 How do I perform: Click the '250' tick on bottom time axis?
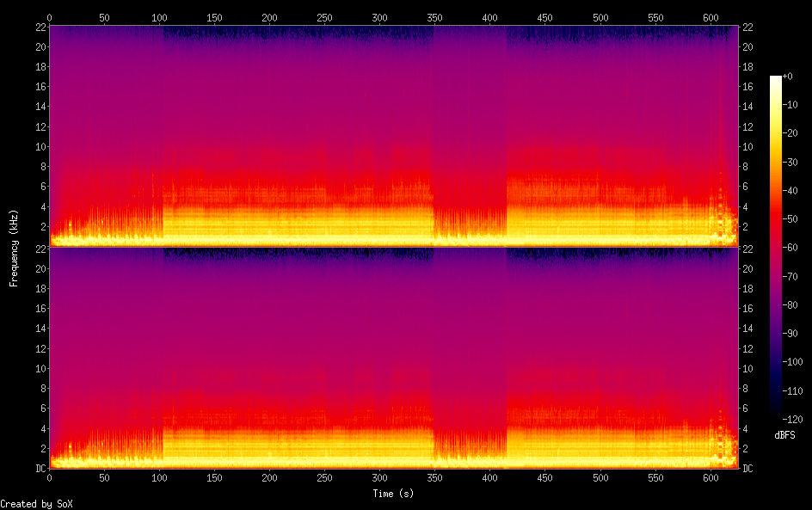click(x=325, y=478)
